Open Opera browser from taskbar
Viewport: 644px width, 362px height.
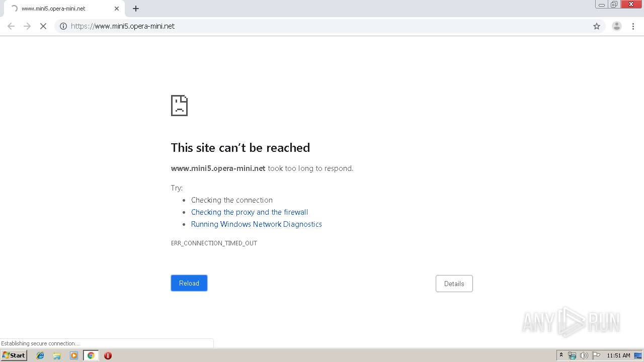coord(108,355)
